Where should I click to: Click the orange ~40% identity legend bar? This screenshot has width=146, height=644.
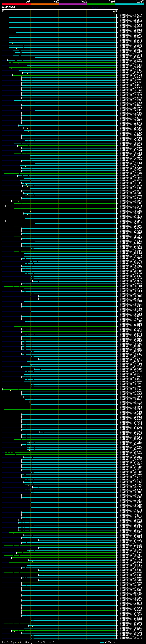(45, 4)
